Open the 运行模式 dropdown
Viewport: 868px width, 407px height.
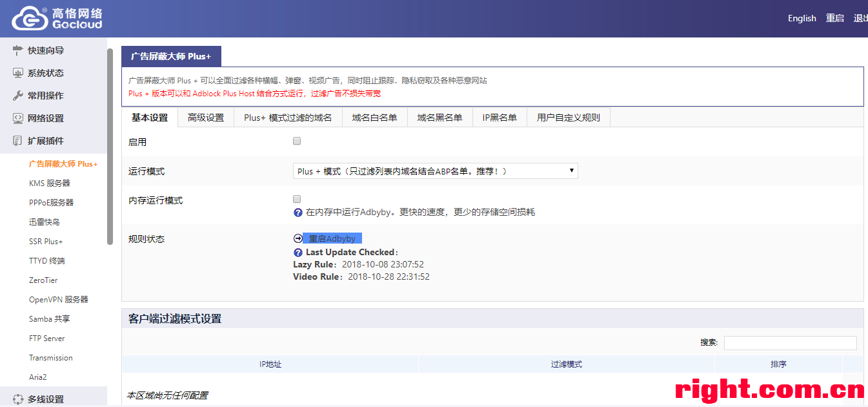point(436,171)
